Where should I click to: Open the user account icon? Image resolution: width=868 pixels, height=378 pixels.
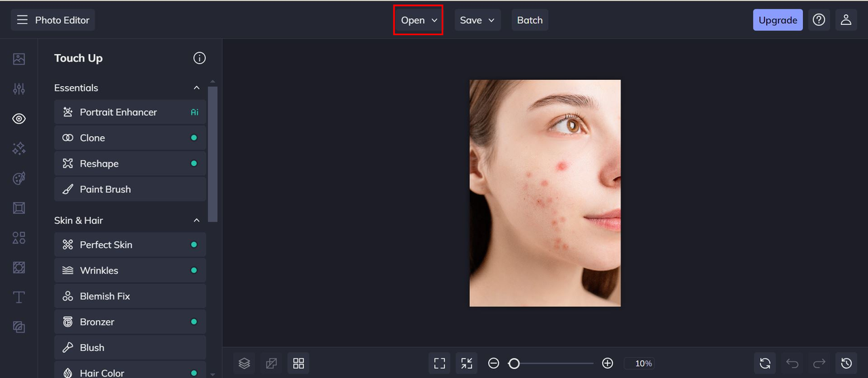click(846, 20)
